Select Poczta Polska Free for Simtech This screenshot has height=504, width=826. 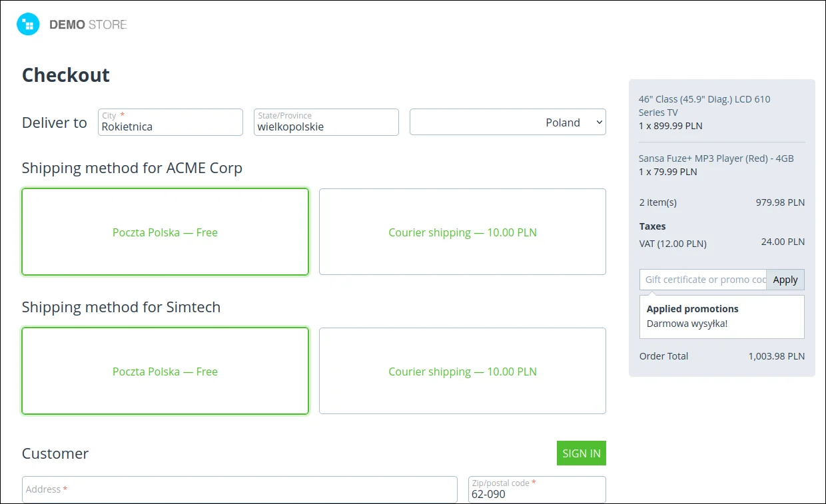pyautogui.click(x=165, y=371)
